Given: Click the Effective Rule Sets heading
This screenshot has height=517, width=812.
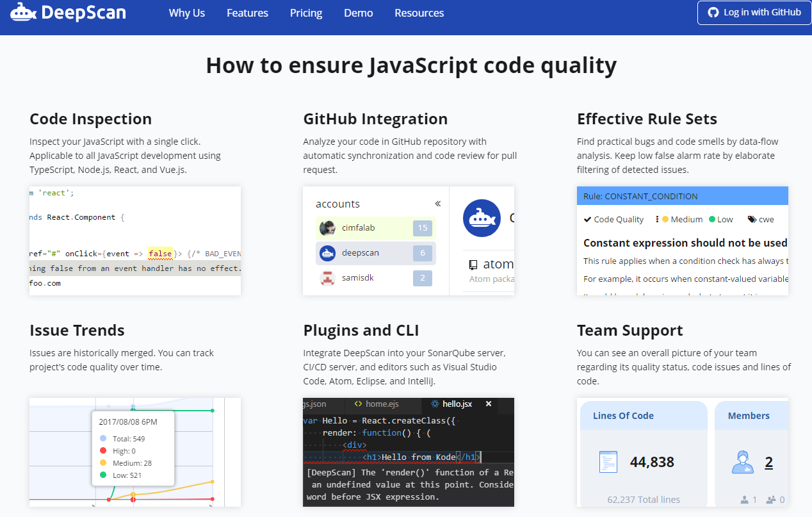Looking at the screenshot, I should point(647,119).
